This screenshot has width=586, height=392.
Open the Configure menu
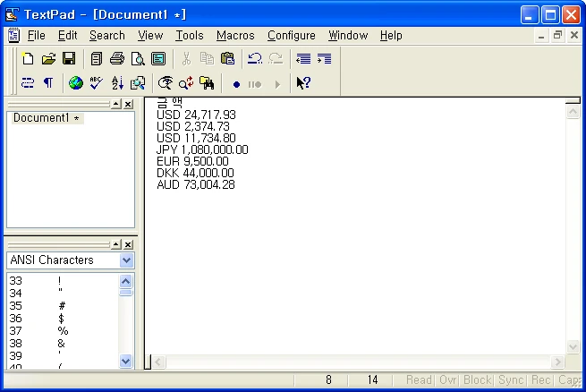tap(292, 36)
